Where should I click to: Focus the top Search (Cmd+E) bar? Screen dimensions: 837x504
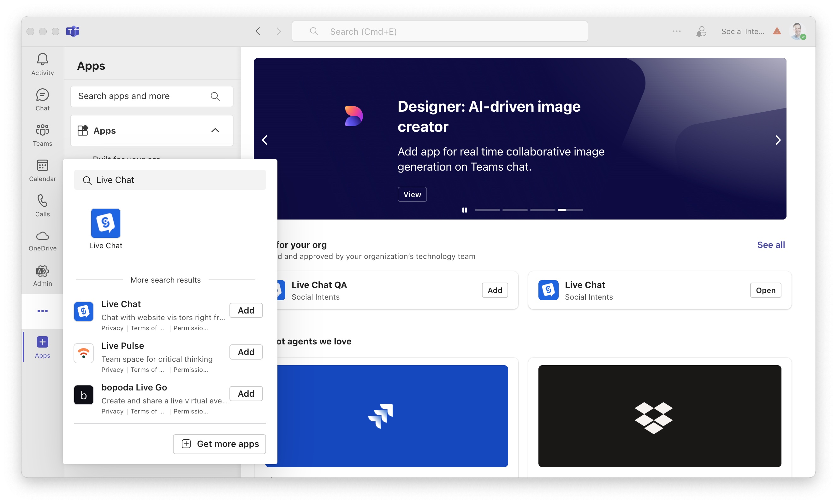pos(440,31)
